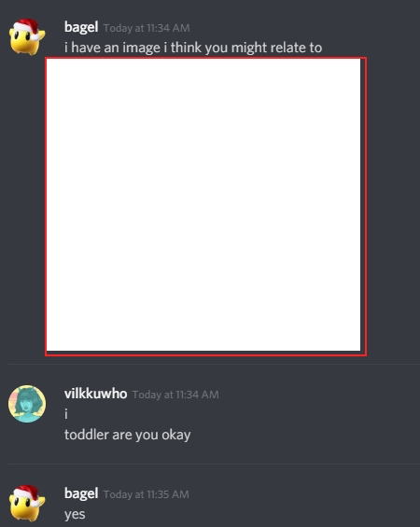Click vilkkuwho's teal-haired profile avatar
This screenshot has height=527, width=420.
pyautogui.click(x=27, y=404)
